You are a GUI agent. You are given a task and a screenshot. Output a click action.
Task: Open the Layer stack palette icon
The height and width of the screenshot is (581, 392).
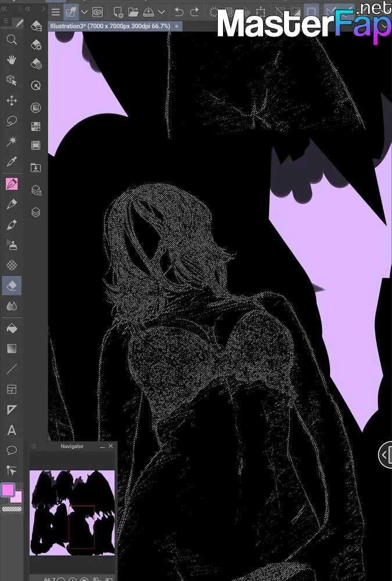pos(36,212)
